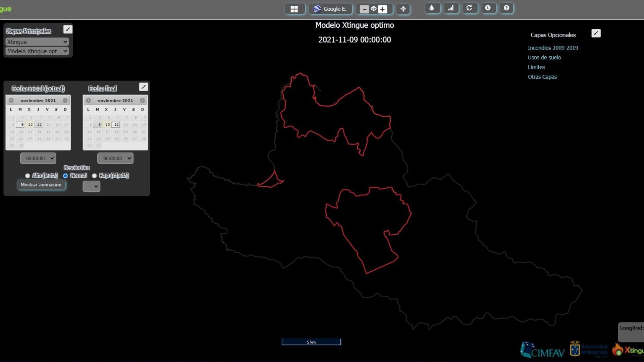The image size is (644, 362).
Task: Open initial date time 00:00:00 dropdown
Action: (x=38, y=158)
